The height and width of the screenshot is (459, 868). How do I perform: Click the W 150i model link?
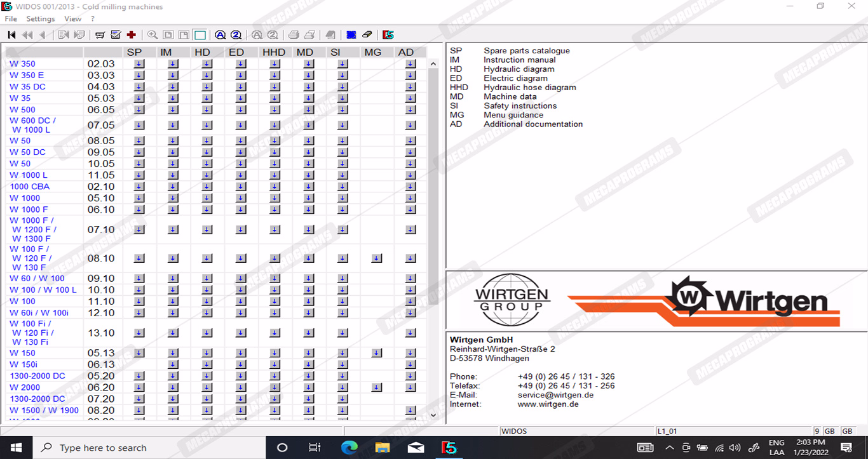coord(23,364)
